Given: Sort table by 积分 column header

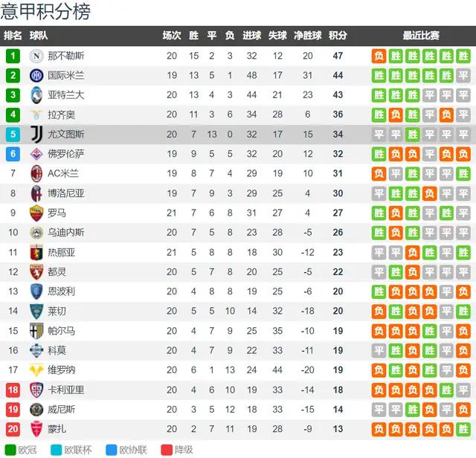Looking at the screenshot, I should (337, 35).
